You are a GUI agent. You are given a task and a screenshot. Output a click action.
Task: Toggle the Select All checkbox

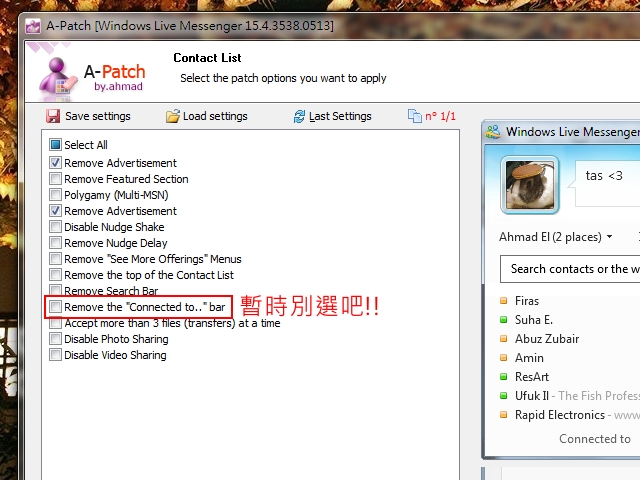[x=55, y=144]
